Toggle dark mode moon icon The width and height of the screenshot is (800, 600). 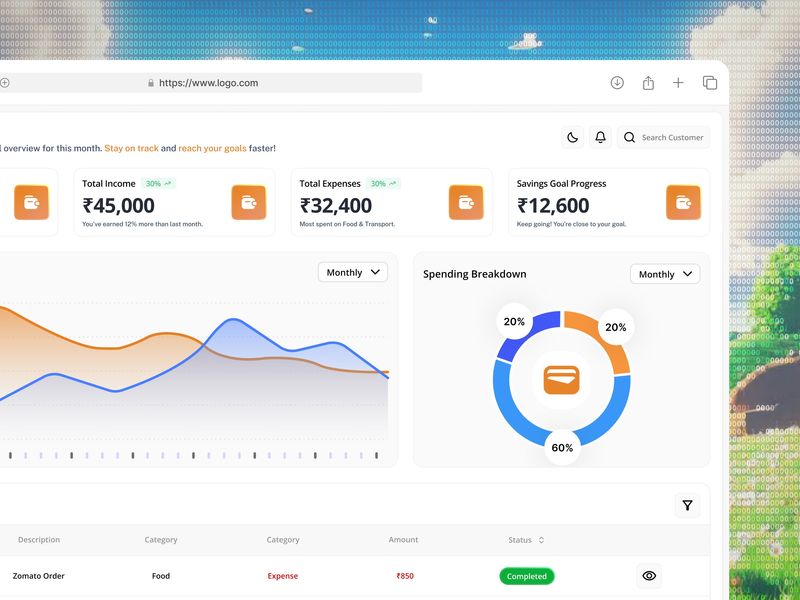click(x=572, y=137)
